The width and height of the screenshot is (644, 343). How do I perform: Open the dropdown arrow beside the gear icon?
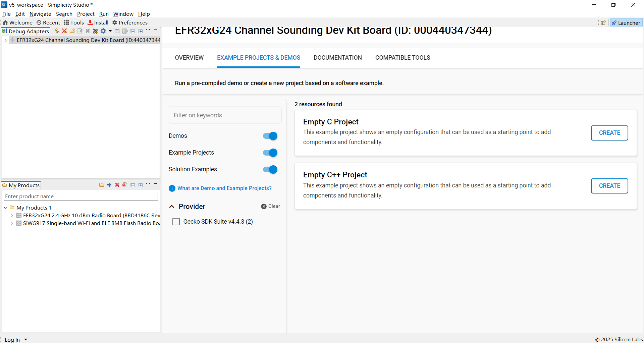pyautogui.click(x=110, y=31)
